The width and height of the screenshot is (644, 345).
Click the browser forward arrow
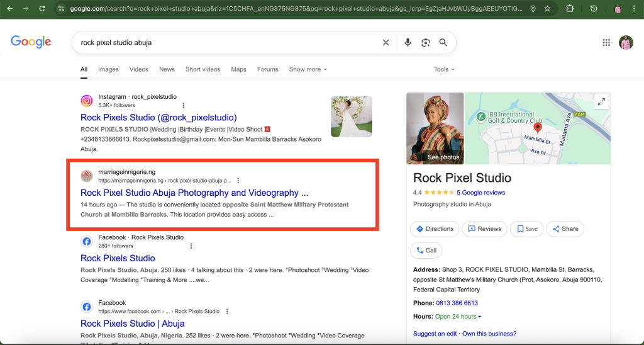[26, 8]
